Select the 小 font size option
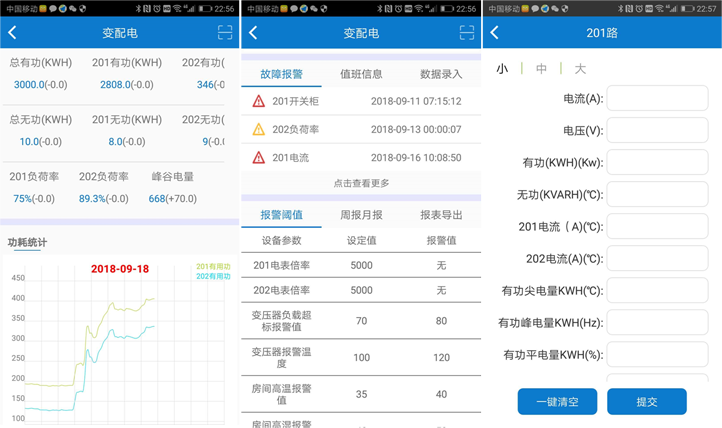 (x=502, y=69)
